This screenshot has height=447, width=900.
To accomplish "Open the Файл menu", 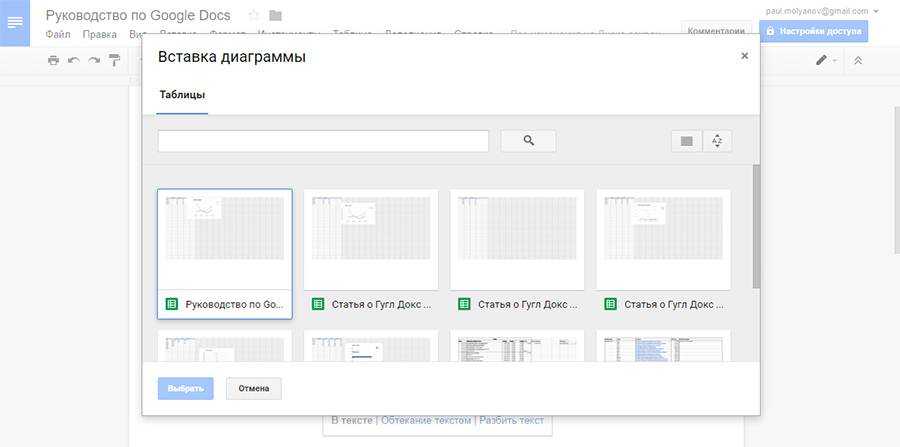I will pos(58,34).
